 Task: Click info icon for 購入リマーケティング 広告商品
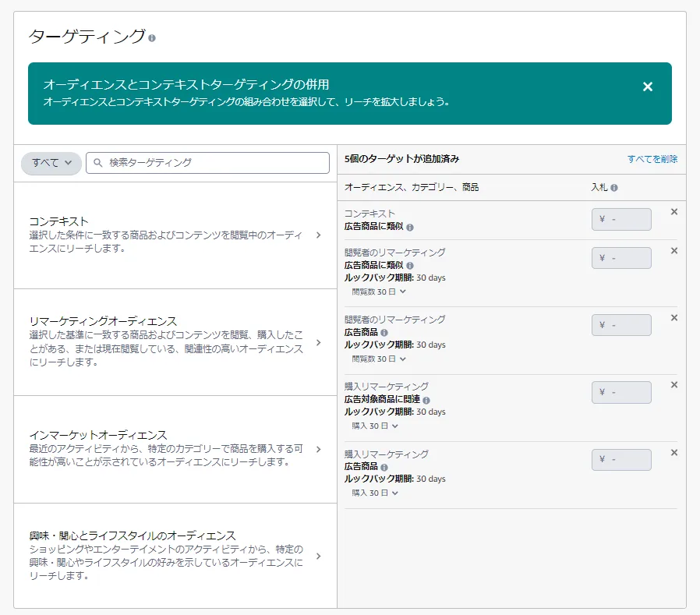[x=384, y=467]
